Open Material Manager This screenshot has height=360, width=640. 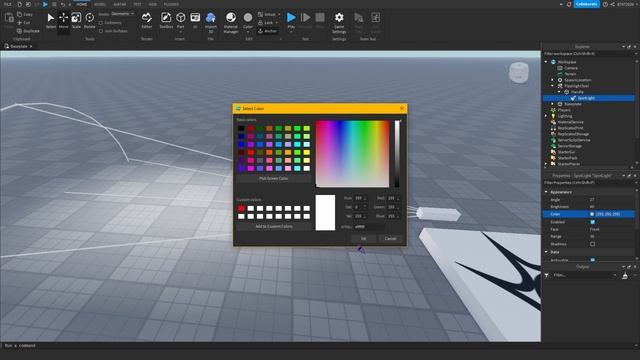(x=231, y=22)
